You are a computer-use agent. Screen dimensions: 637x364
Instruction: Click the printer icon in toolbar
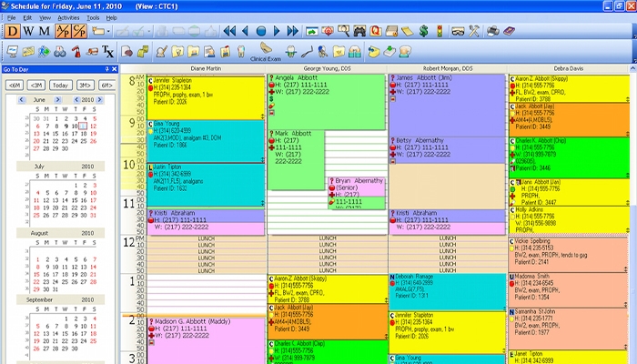pyautogui.click(x=491, y=31)
